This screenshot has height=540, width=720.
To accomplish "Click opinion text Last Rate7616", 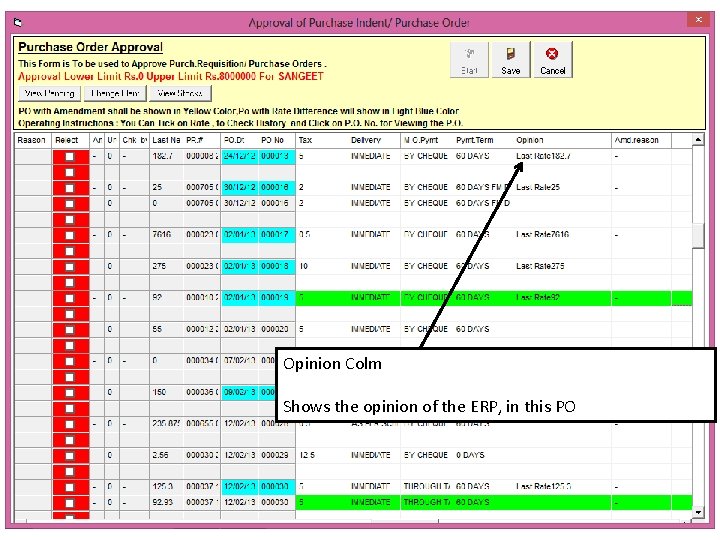I will (542, 235).
